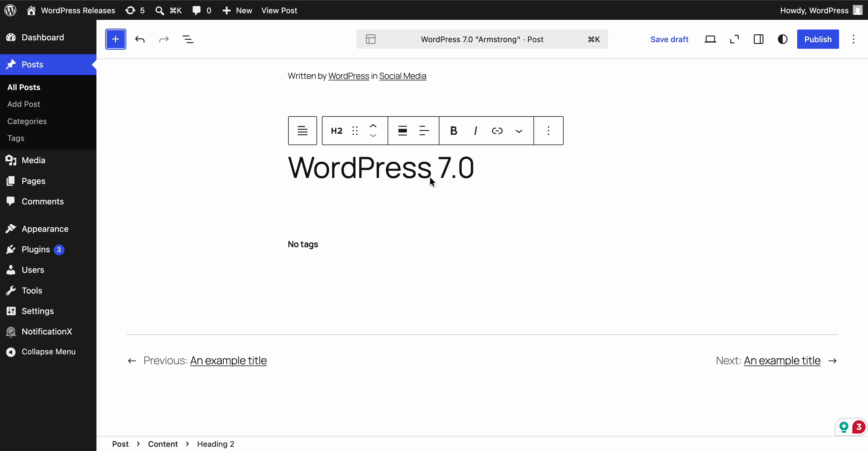Open the New content menu

point(237,11)
